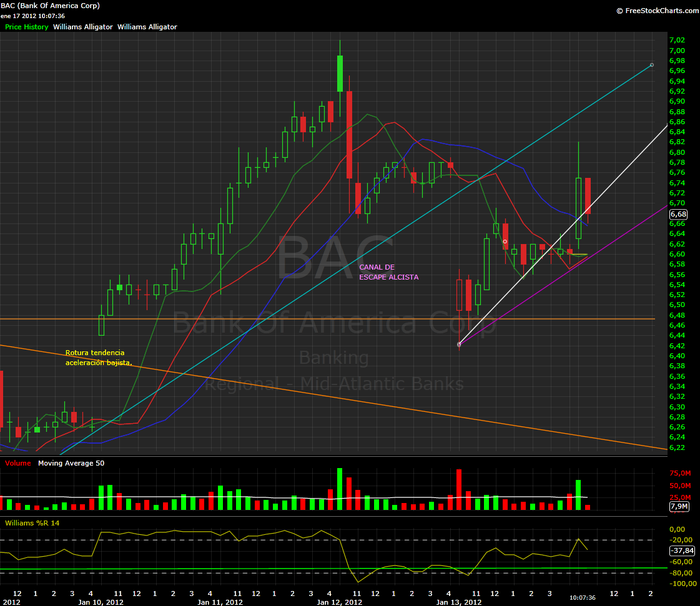
Task: Click the tallest green volume bar
Action: tap(340, 489)
